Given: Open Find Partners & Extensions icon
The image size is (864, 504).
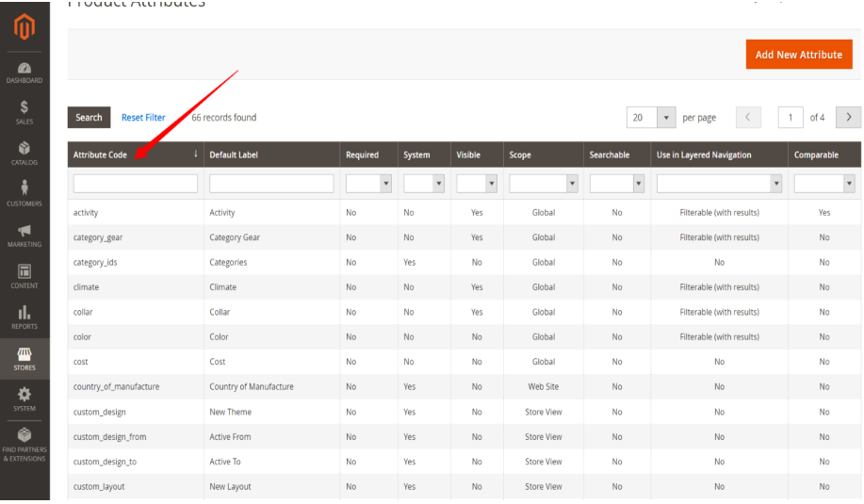Looking at the screenshot, I should click(24, 444).
